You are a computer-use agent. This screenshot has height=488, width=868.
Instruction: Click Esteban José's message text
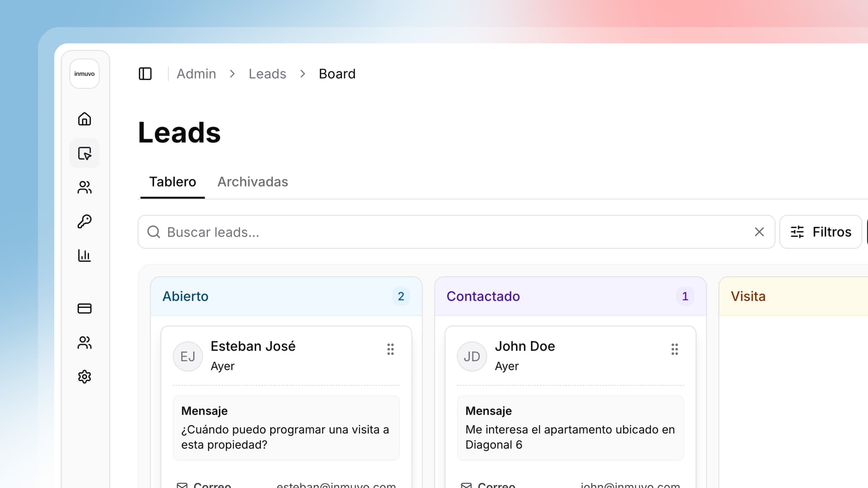click(285, 437)
